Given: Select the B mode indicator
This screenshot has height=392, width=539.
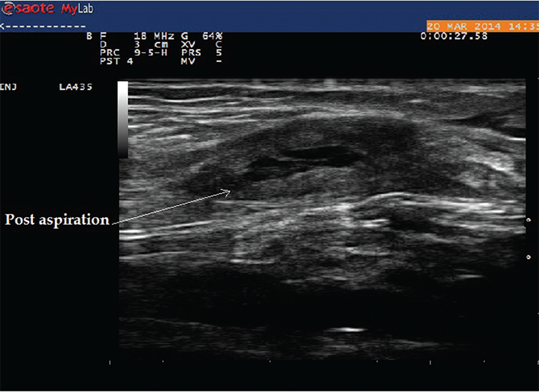Looking at the screenshot, I should 89,35.
